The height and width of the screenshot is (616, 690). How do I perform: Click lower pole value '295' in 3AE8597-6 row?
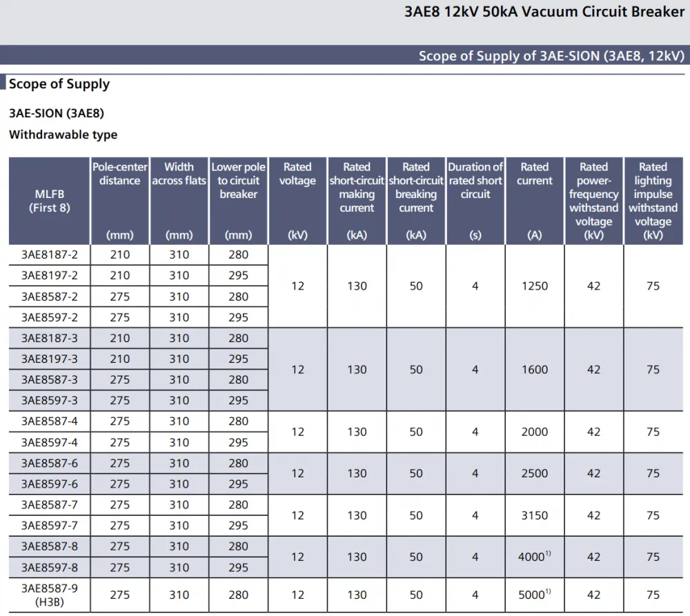(x=239, y=484)
